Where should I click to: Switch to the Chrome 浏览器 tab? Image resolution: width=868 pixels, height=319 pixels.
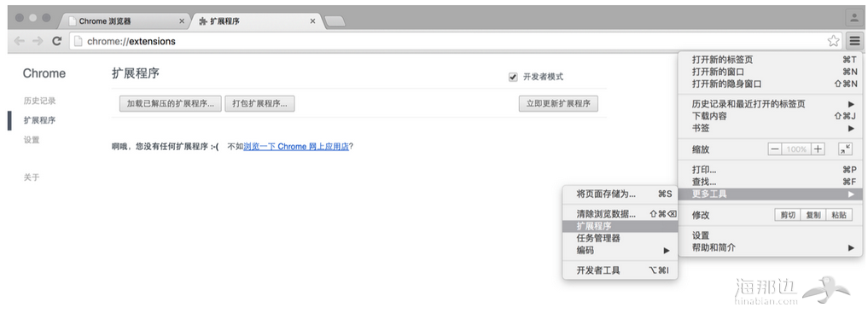[x=125, y=21]
